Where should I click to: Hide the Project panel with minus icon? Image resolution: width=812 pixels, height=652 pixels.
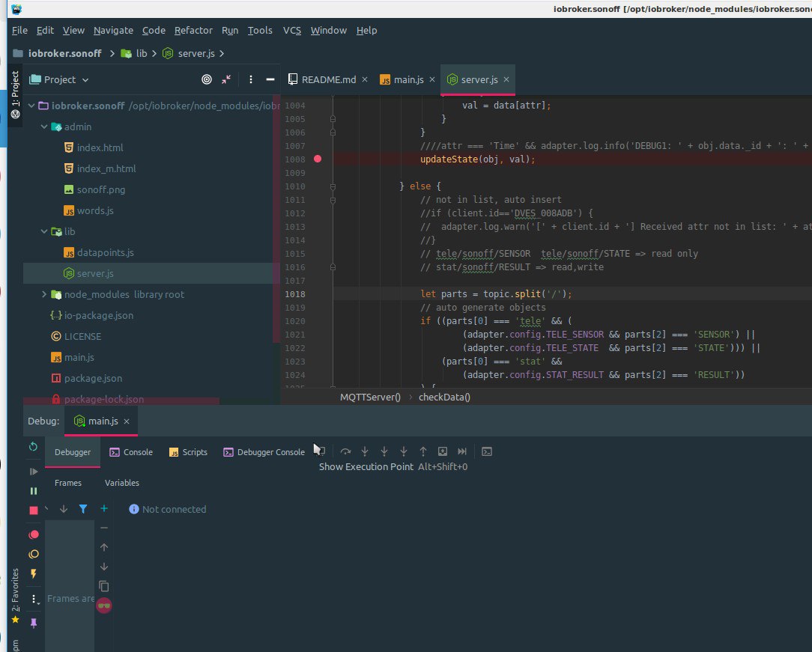tap(270, 79)
